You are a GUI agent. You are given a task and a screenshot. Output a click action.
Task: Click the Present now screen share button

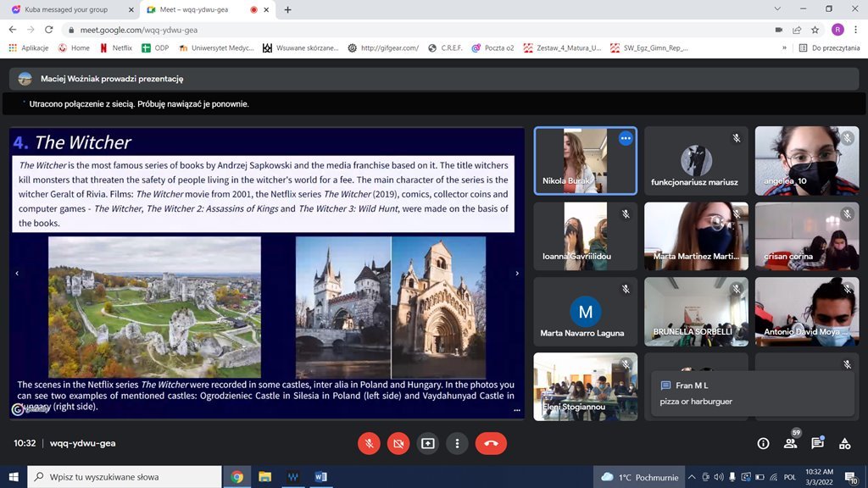coord(428,443)
